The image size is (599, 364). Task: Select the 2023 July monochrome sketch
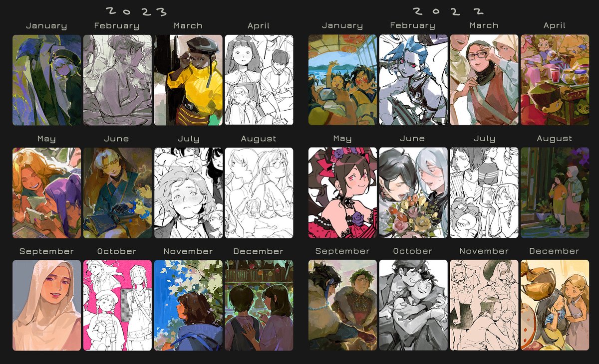click(x=188, y=193)
